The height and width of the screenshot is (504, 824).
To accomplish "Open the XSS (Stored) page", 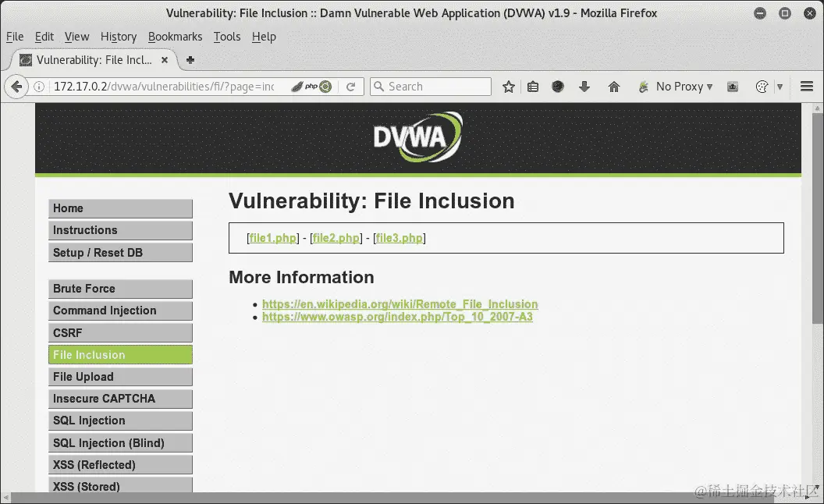I will [x=120, y=485].
